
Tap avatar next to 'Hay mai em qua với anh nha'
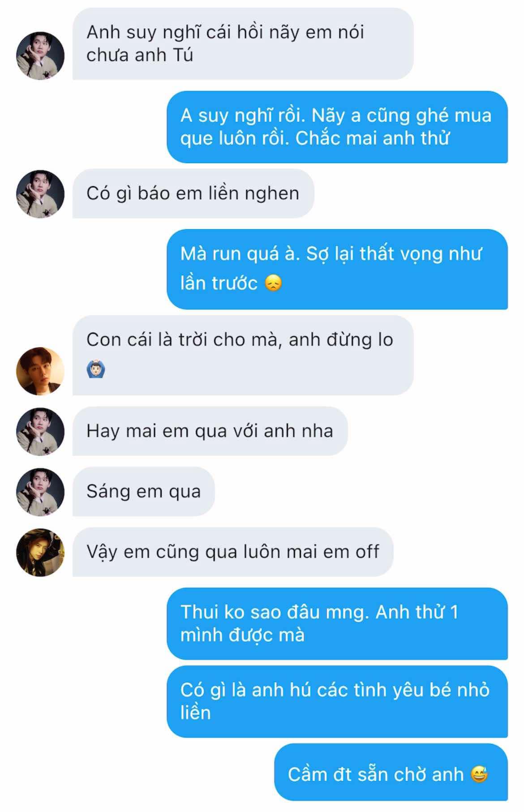pyautogui.click(x=40, y=431)
